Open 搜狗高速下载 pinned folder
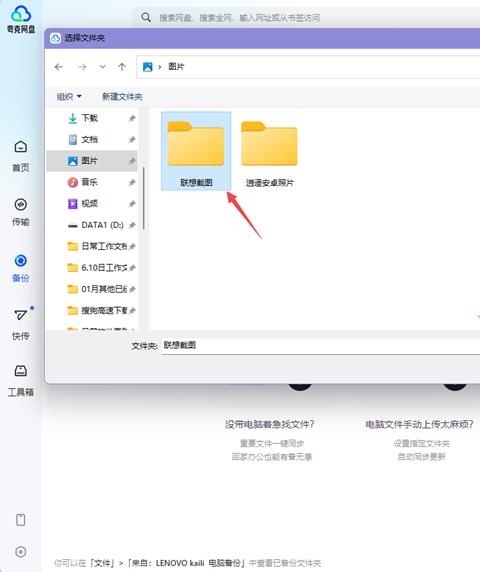480x572 pixels. (92, 310)
